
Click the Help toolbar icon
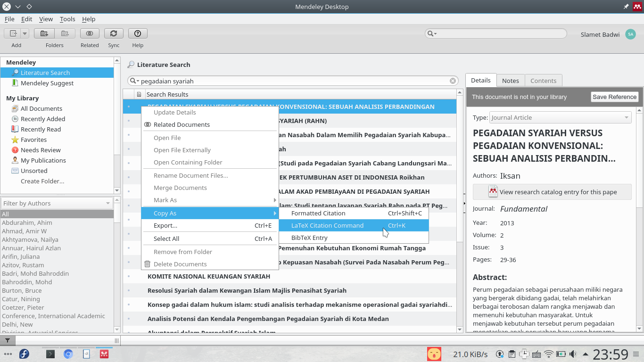[138, 33]
